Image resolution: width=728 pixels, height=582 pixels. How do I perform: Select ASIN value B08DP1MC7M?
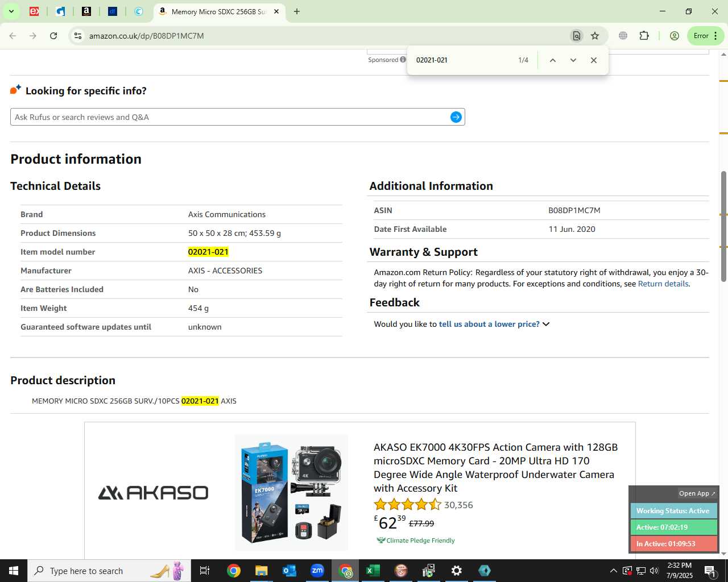tap(574, 210)
